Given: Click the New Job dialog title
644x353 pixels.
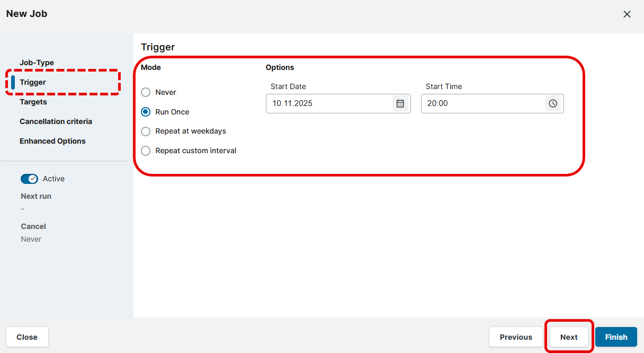Looking at the screenshot, I should (26, 14).
